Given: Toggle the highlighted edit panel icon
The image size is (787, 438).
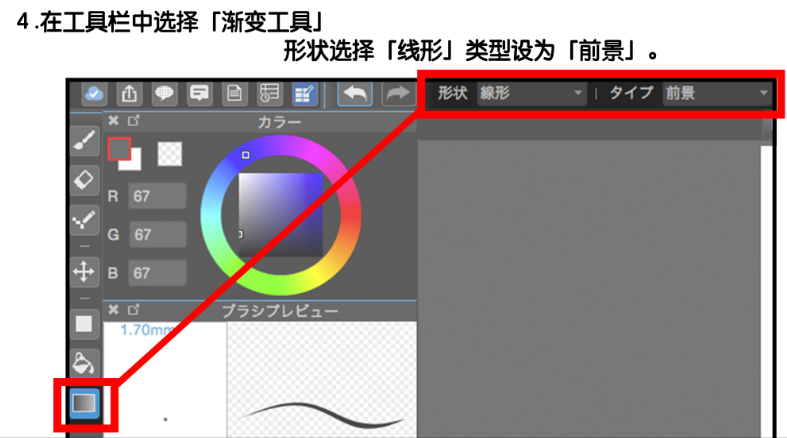Looking at the screenshot, I should click(x=304, y=93).
